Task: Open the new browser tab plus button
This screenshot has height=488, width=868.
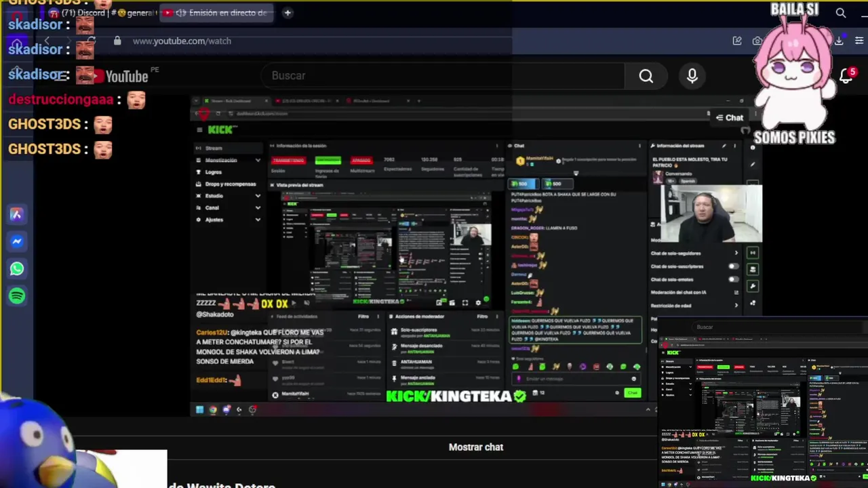Action: click(288, 13)
